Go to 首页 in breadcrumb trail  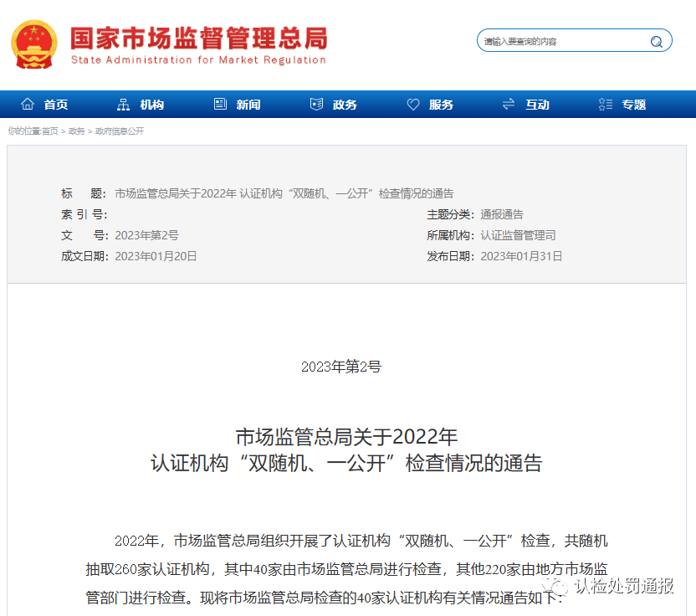(49, 131)
